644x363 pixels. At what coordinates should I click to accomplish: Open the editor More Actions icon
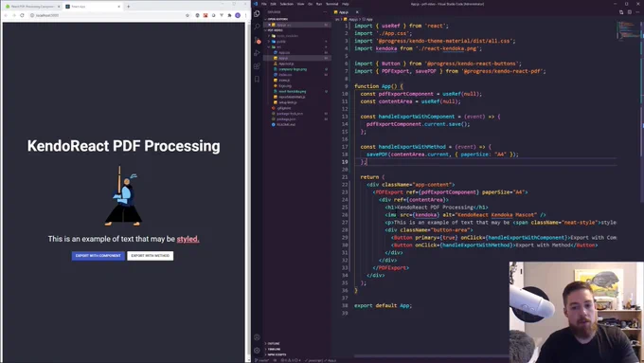click(x=636, y=12)
